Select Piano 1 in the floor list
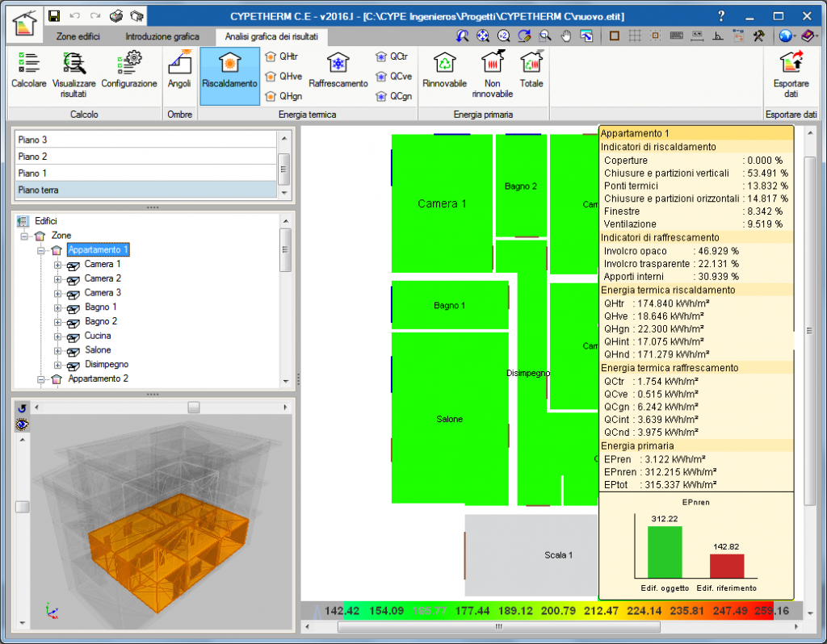This screenshot has height=644, width=827. pos(145,174)
